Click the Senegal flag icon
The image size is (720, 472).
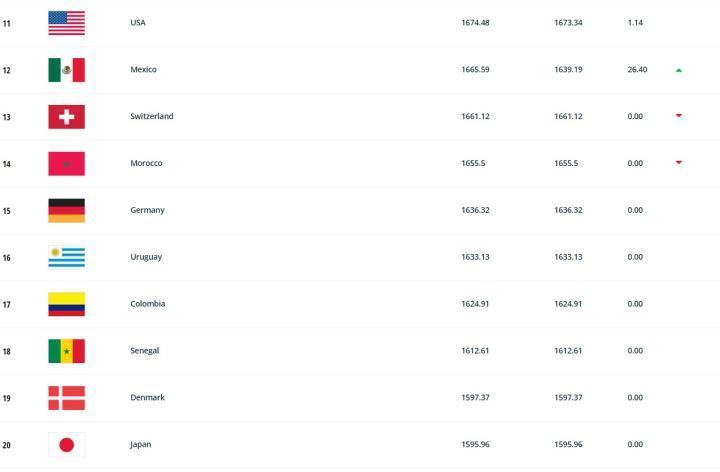tap(66, 351)
